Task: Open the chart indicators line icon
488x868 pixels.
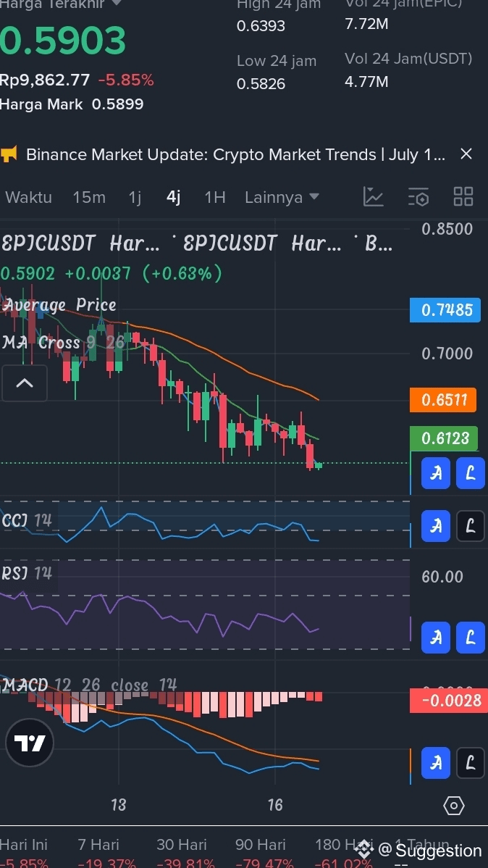Action: pos(374,196)
